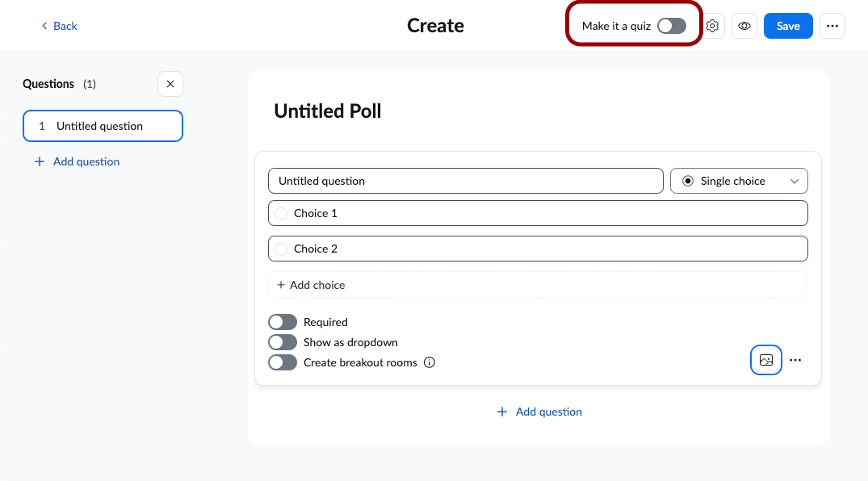Screen dimensions: 868x481
Task: Select the Choice 1 radio button
Action: 281,213
